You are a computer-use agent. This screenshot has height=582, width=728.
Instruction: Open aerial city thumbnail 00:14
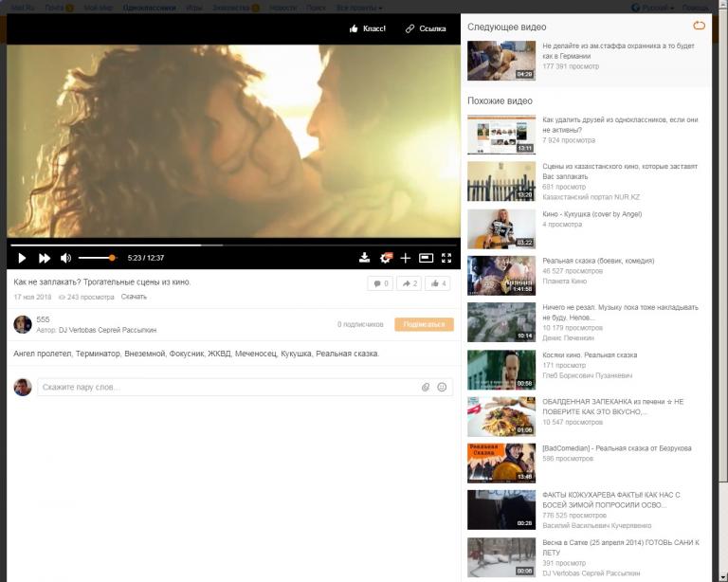coord(501,322)
